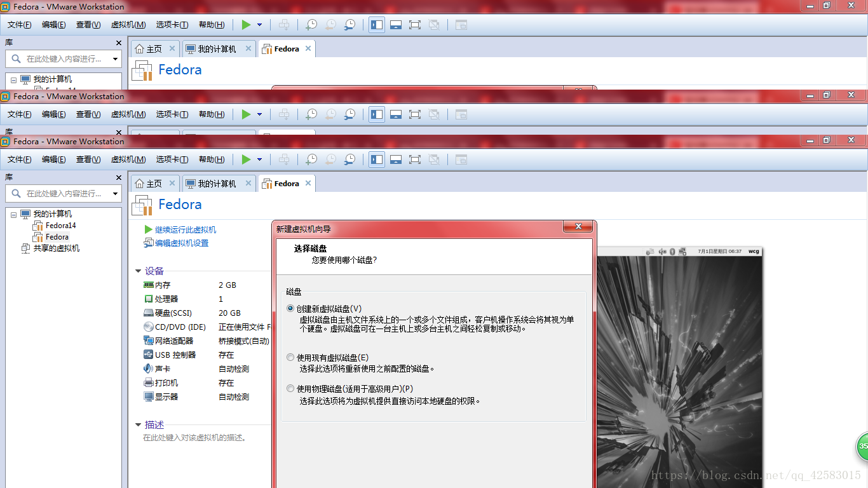Open library search dropdown arrow in rear window

tap(115, 58)
